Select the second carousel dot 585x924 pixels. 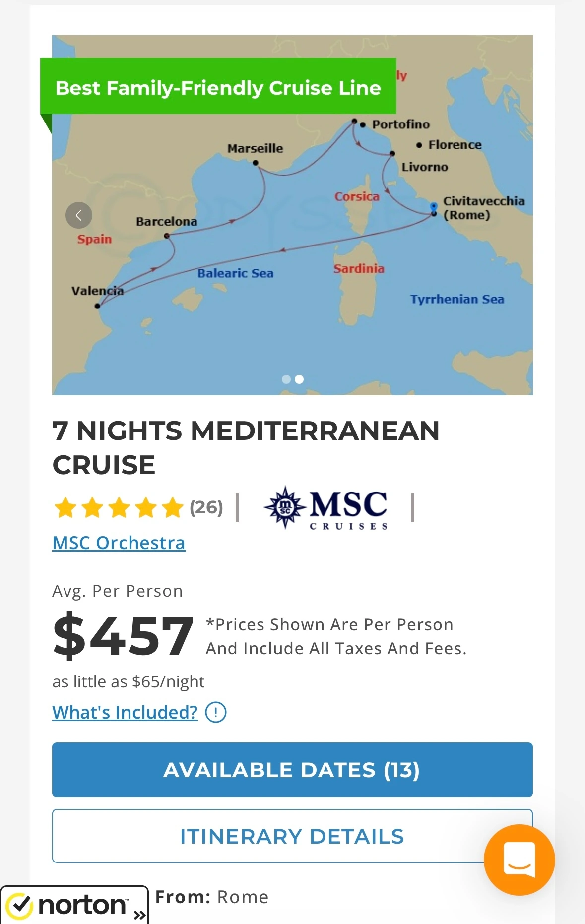point(299,379)
